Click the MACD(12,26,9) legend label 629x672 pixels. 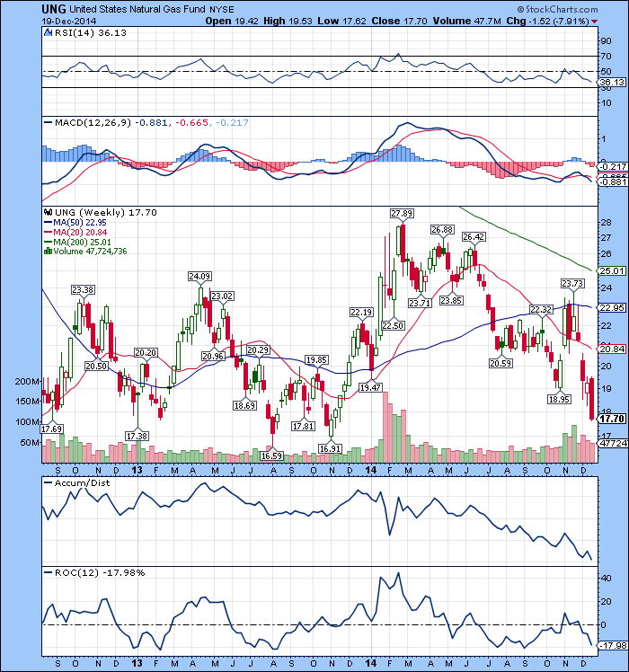click(93, 123)
